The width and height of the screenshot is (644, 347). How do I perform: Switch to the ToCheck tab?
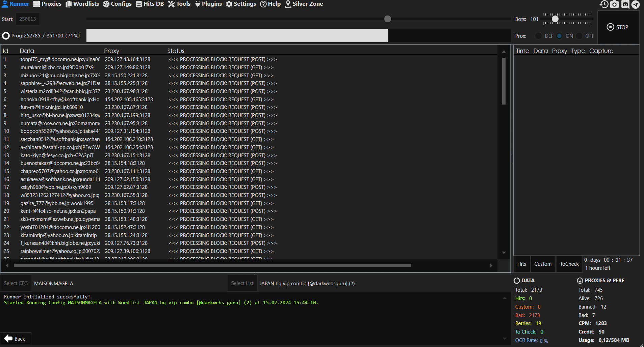pos(569,264)
